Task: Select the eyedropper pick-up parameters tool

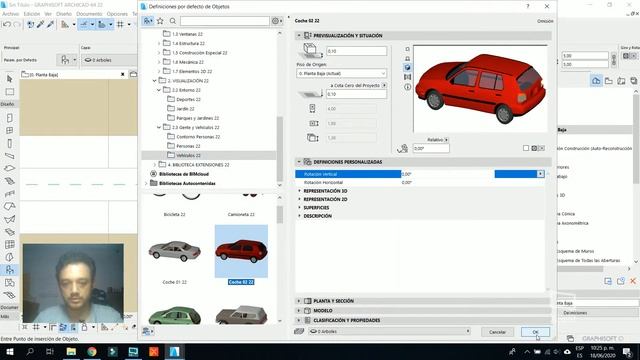Action: (x=40, y=24)
